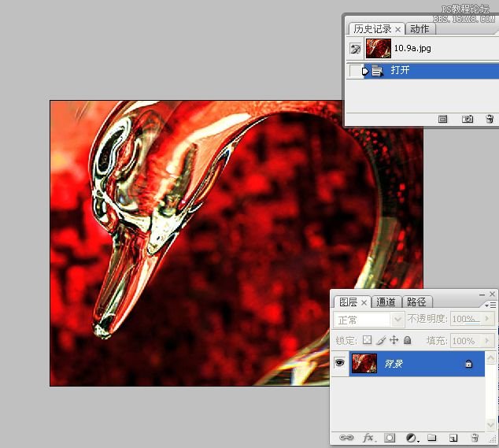Image resolution: width=499 pixels, height=448 pixels.
Task: Click the link layers icon
Action: [346, 438]
